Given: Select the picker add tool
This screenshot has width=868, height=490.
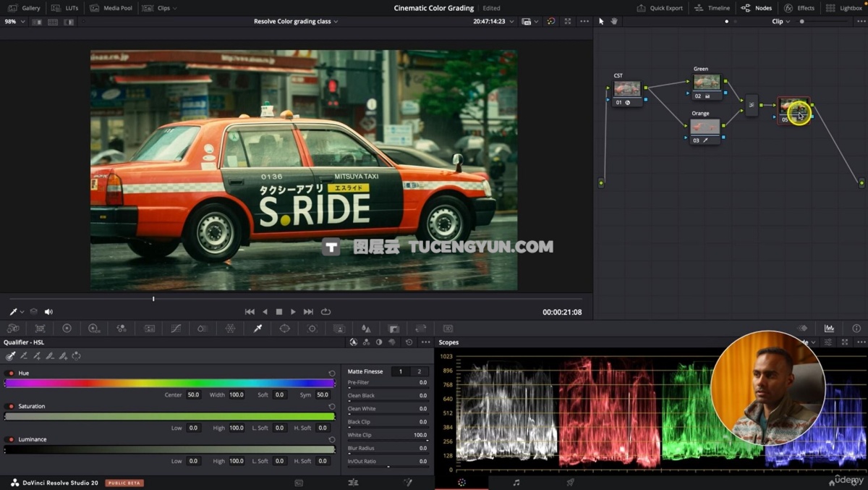Looking at the screenshot, I should click(x=37, y=356).
